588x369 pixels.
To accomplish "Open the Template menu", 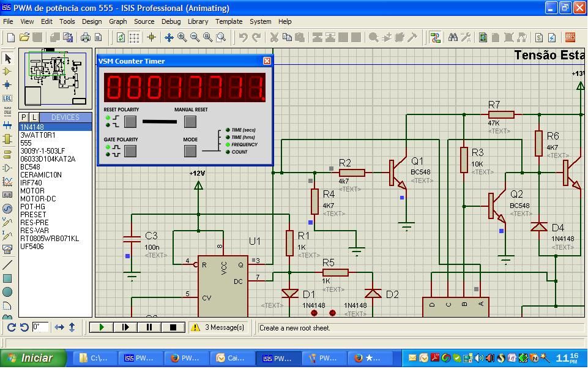I will coord(229,21).
